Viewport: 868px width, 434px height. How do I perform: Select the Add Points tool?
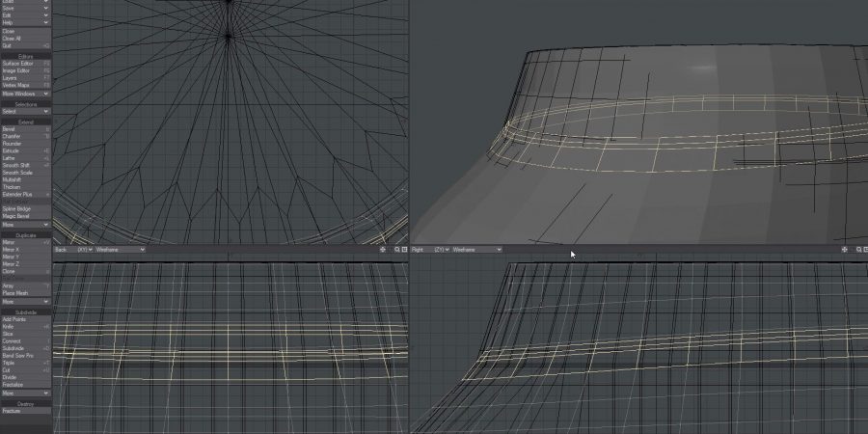coord(25,319)
